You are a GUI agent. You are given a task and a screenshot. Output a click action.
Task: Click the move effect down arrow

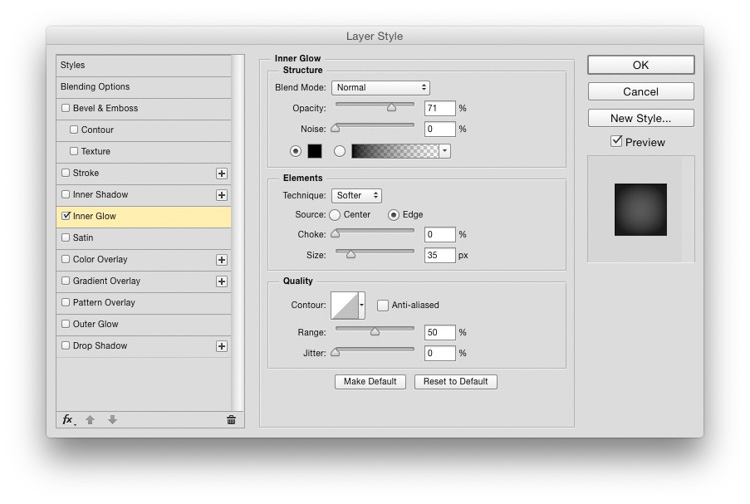pos(112,420)
